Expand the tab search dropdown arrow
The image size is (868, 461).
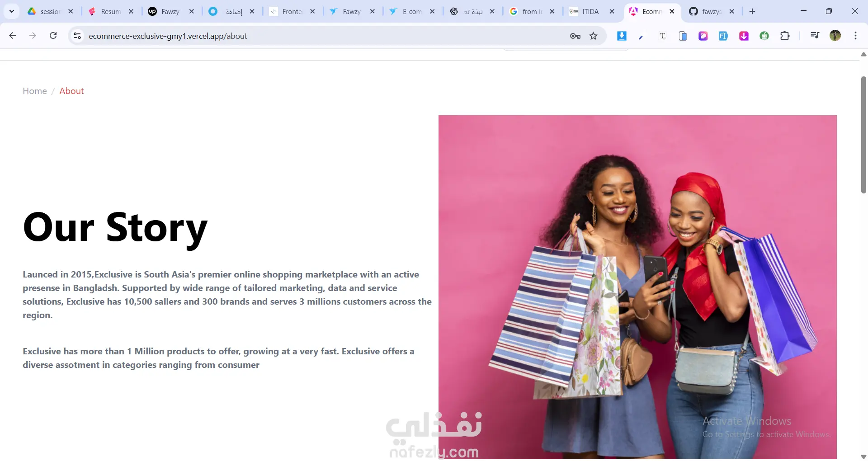tap(12, 11)
